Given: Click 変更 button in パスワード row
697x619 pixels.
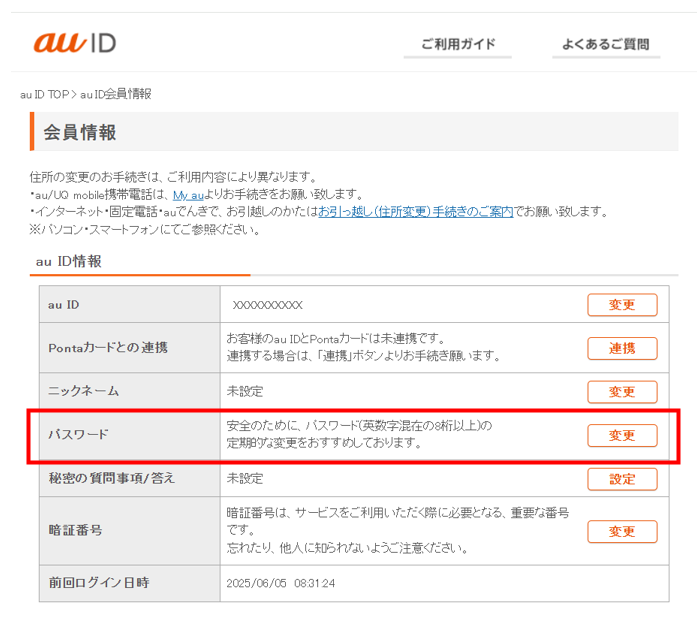Looking at the screenshot, I should click(622, 435).
